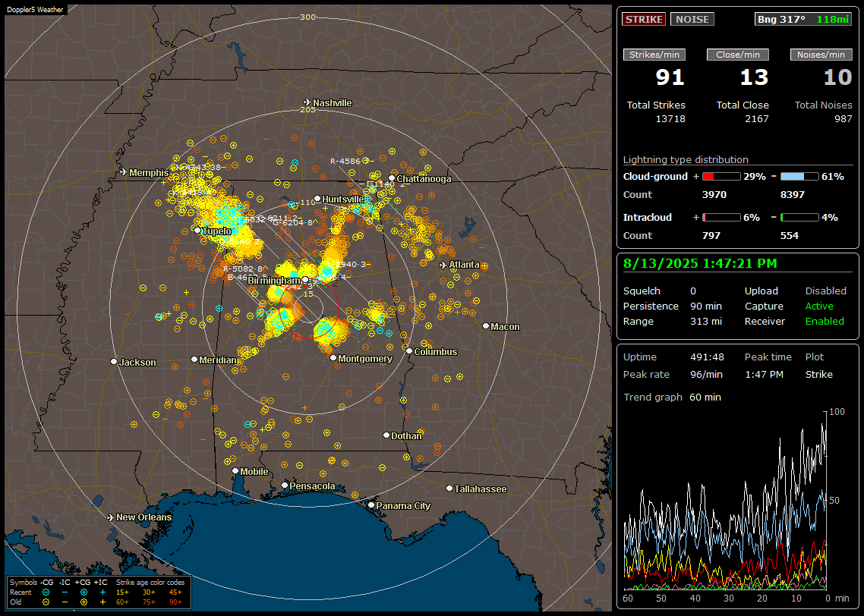Click the date and time display

point(700,263)
